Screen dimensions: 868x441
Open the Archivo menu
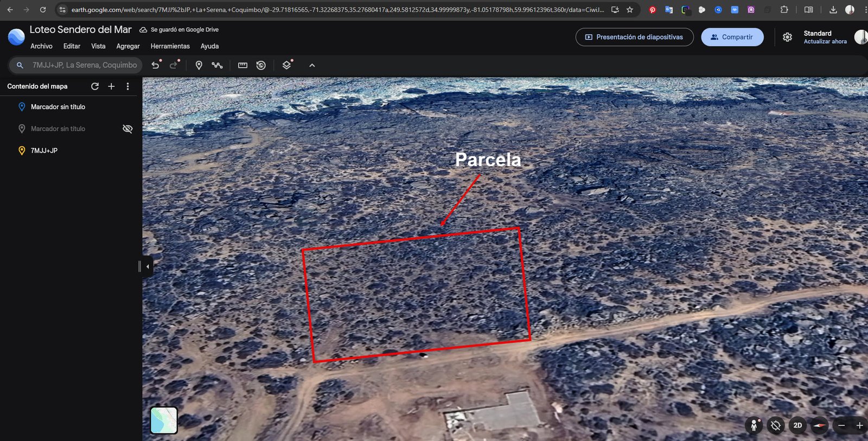(x=41, y=46)
